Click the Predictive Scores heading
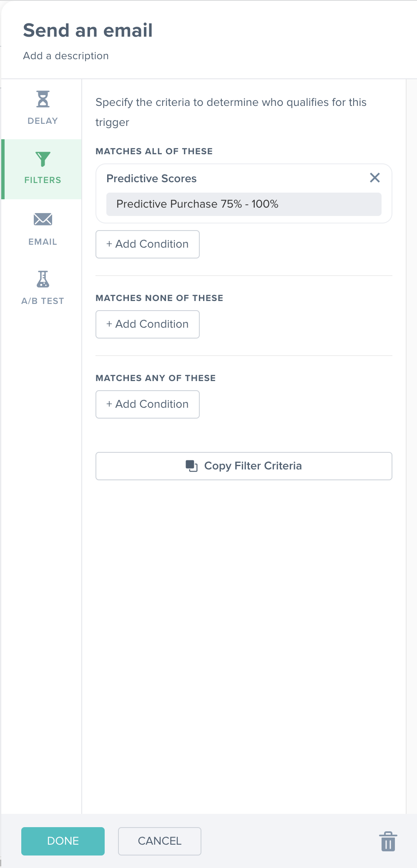 pos(151,178)
